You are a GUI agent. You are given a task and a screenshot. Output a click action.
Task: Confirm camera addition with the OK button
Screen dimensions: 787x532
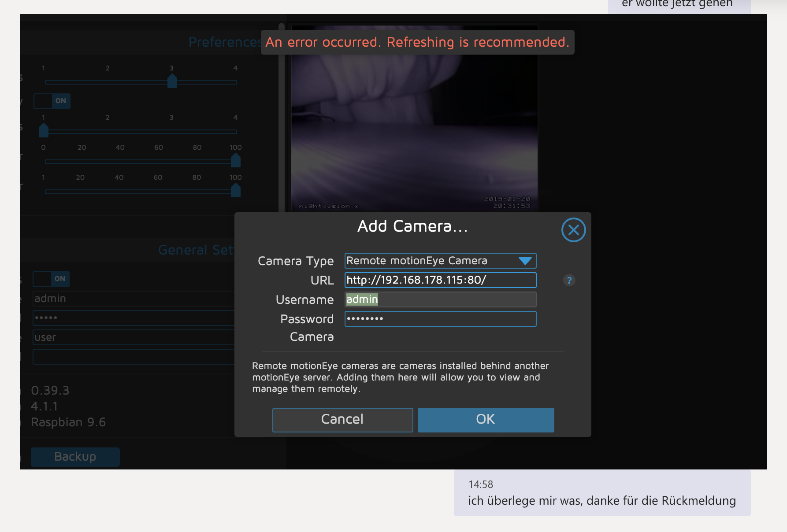(485, 419)
